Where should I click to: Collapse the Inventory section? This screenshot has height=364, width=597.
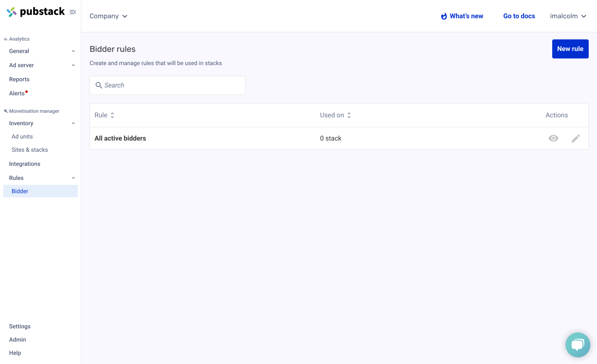pyautogui.click(x=73, y=124)
